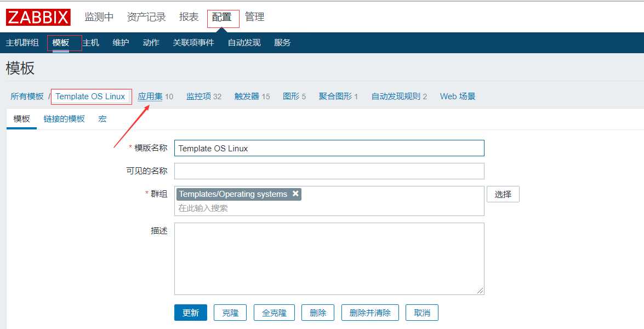Click 选择 button to choose groups
Screen dimensions: 644x329
click(x=503, y=194)
